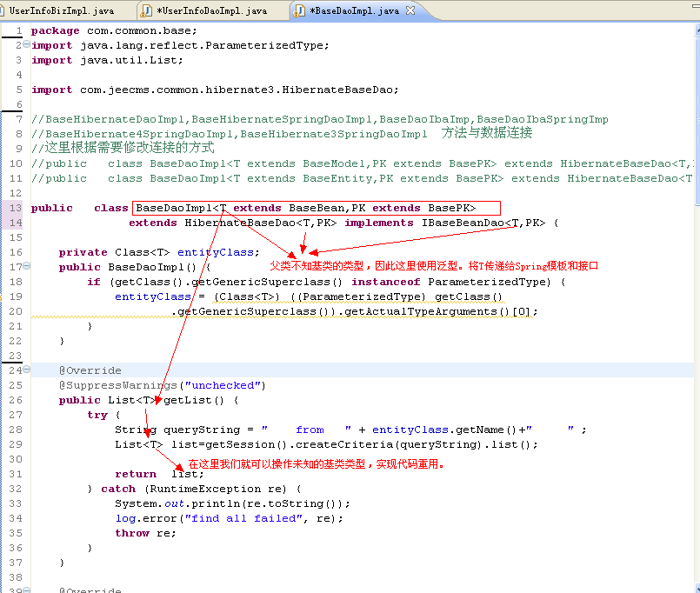Click 'return' keyword on line 31
The image size is (700, 593).
[136, 473]
